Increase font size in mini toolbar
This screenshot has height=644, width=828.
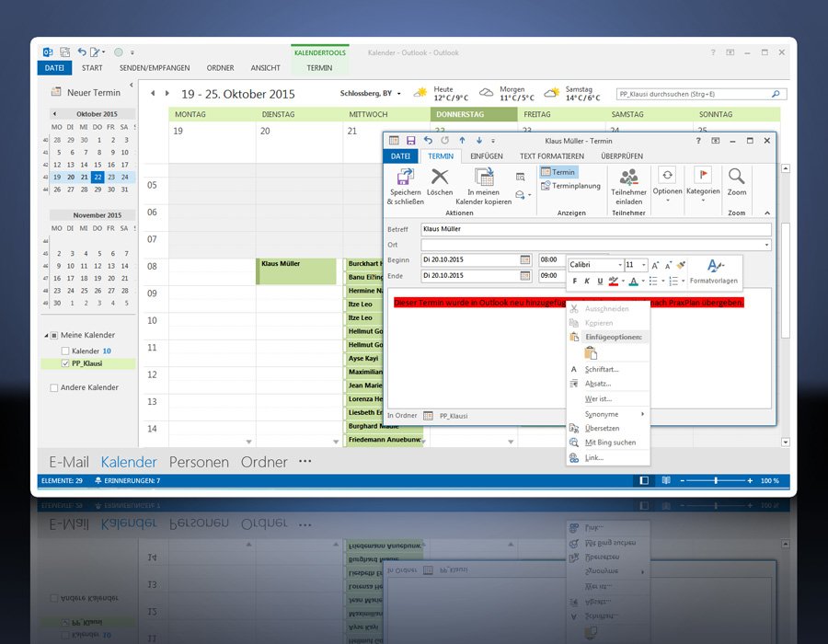(x=655, y=265)
